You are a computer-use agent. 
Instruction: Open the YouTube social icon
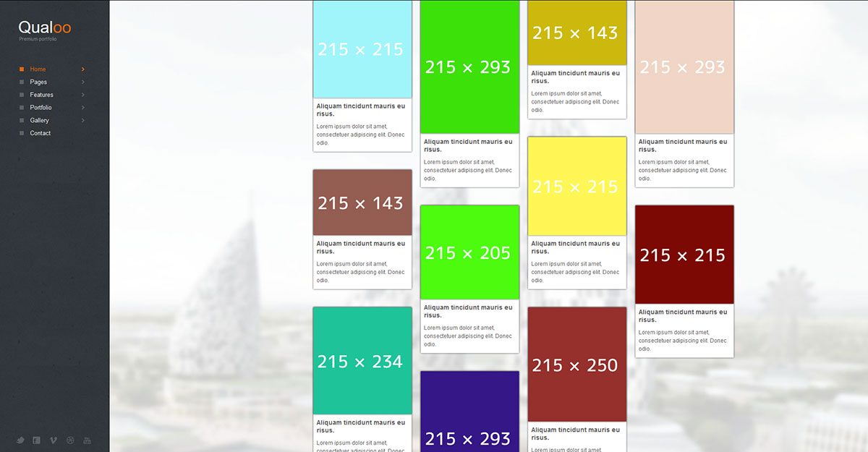pos(87,440)
